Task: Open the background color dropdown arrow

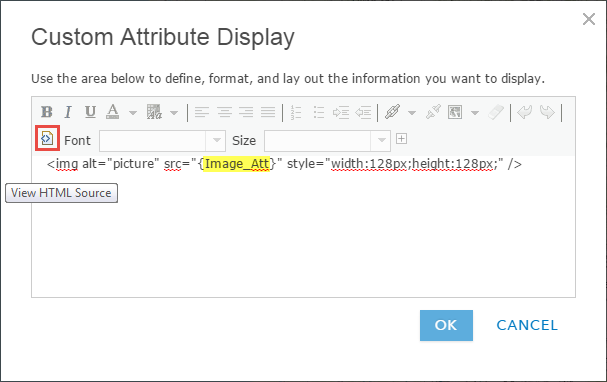Action: 174,113
